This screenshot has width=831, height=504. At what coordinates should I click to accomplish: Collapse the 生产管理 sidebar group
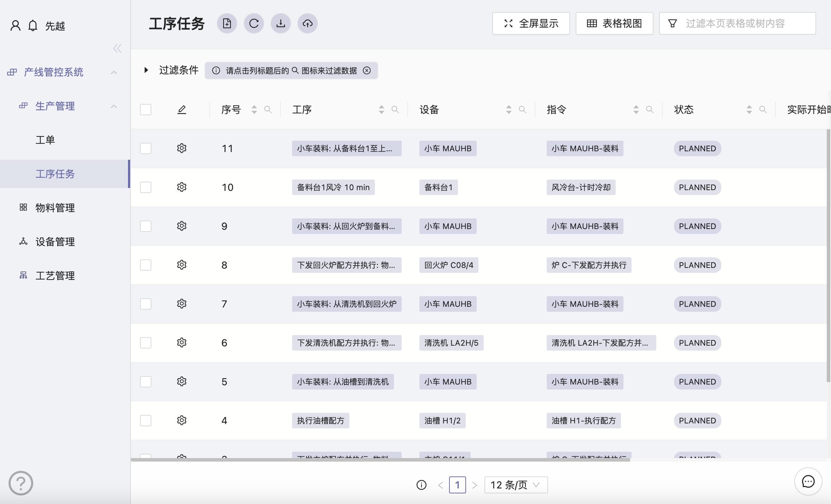click(114, 106)
